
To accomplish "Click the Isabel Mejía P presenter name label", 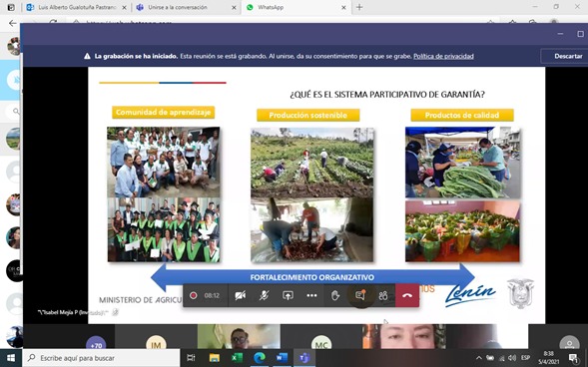I will pyautogui.click(x=73, y=312).
